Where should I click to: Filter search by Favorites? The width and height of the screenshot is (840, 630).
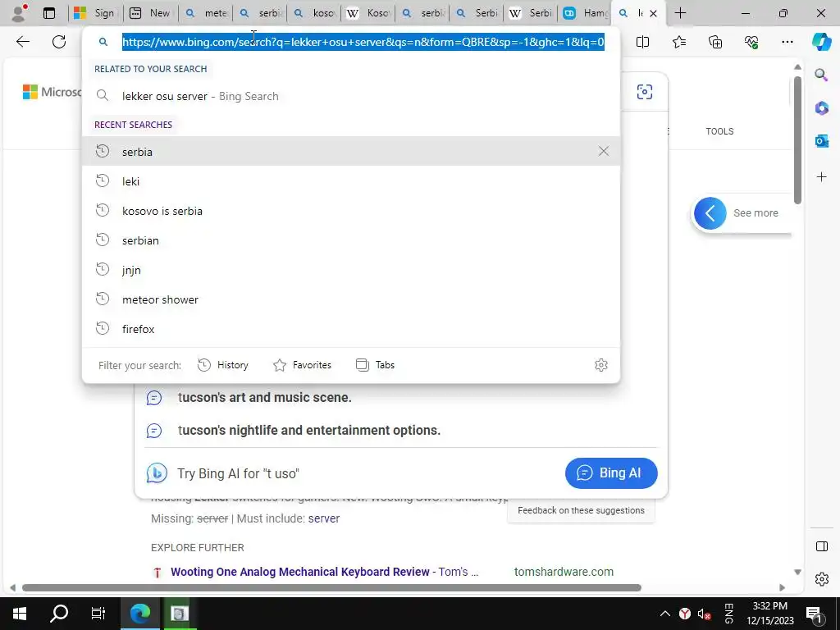click(x=302, y=365)
